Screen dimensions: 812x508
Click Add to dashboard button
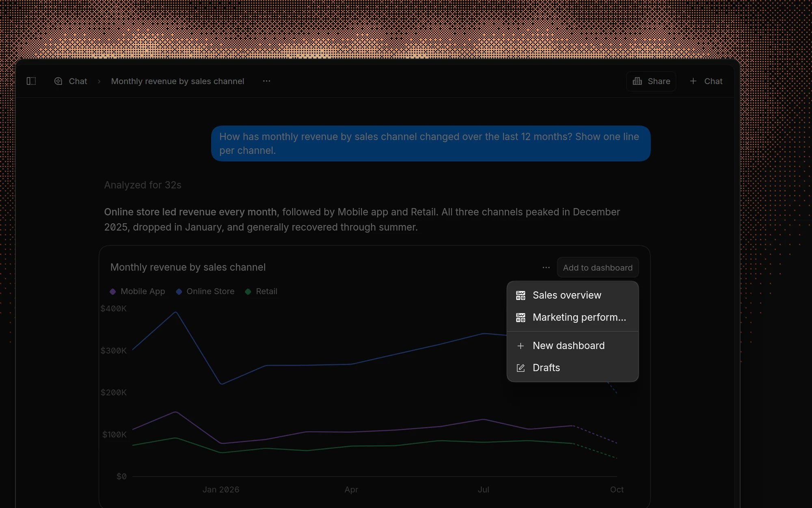tap(598, 267)
